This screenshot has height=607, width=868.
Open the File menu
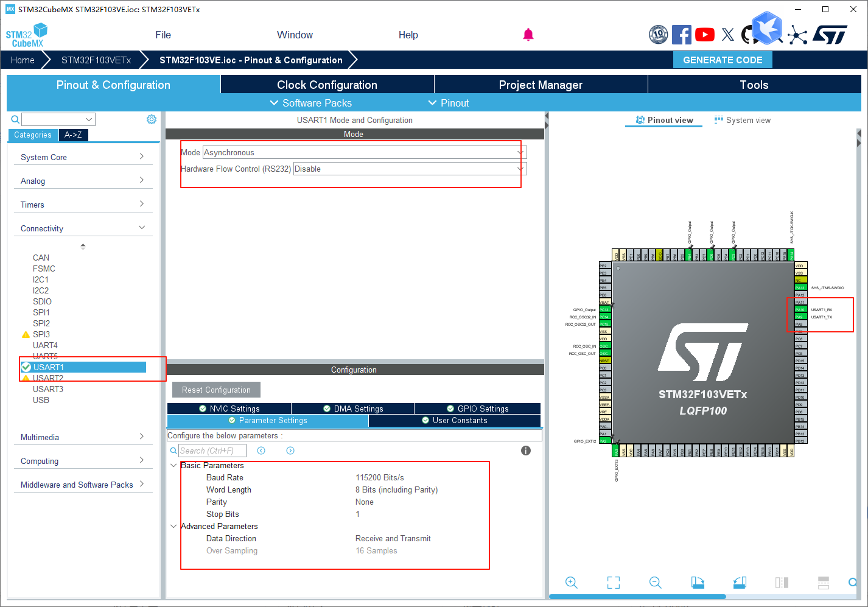pos(163,35)
